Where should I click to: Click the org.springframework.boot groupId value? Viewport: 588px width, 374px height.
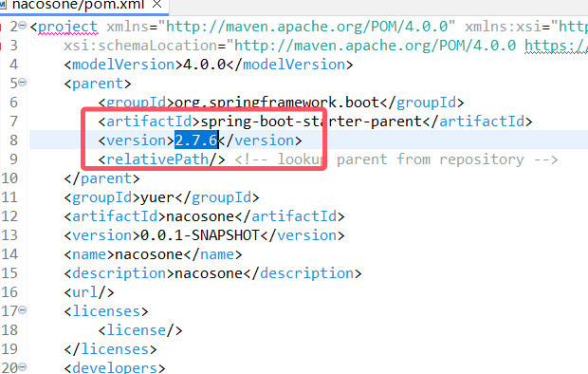[x=277, y=103]
